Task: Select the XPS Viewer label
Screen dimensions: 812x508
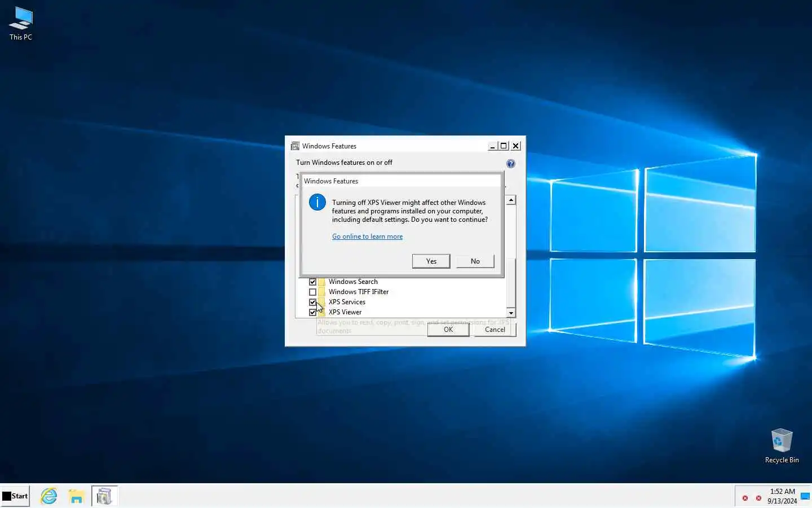Action: pos(345,312)
